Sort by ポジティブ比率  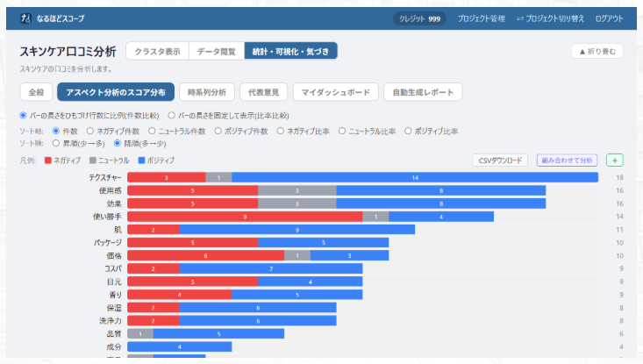click(408, 132)
